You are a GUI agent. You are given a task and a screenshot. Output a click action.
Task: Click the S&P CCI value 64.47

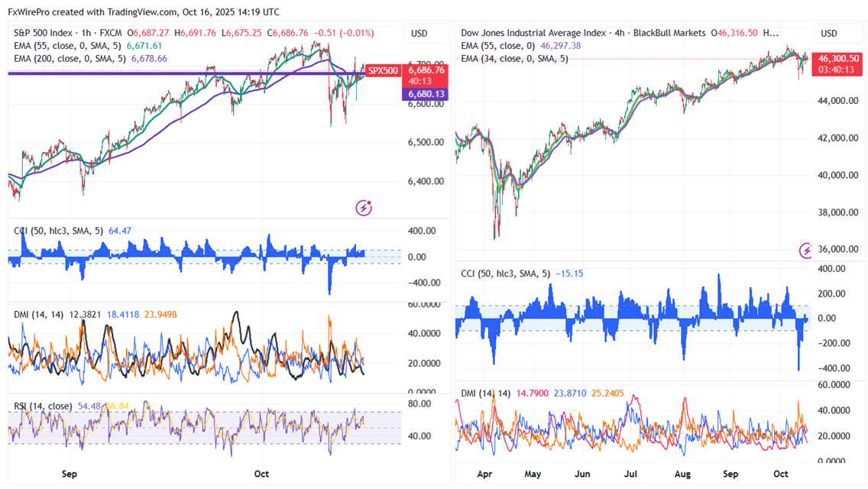coord(120,231)
